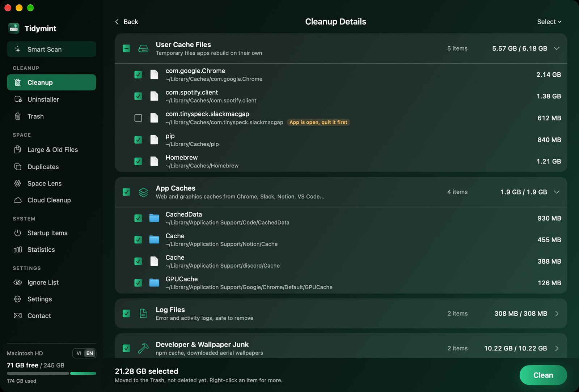Expand the Developer & Wallpaper Junk chevron
The image size is (579, 392).
click(557, 348)
